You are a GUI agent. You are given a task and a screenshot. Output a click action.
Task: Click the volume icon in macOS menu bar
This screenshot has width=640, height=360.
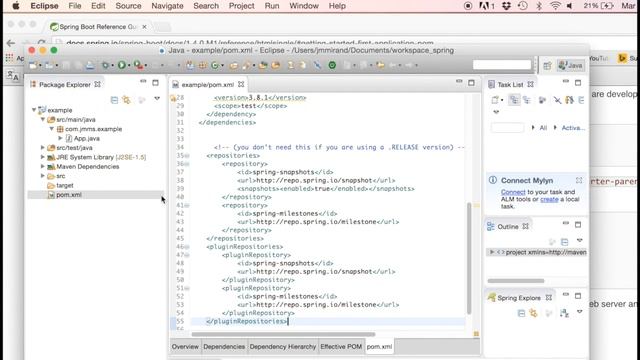pyautogui.click(x=570, y=6)
